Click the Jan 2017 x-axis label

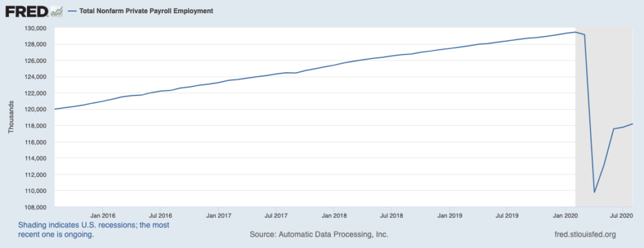tap(218, 215)
